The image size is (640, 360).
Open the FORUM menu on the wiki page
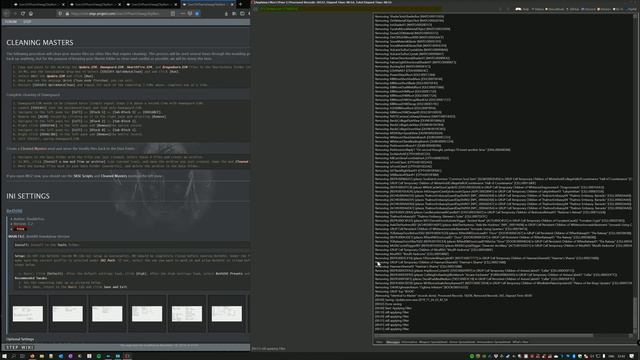click(x=11, y=22)
